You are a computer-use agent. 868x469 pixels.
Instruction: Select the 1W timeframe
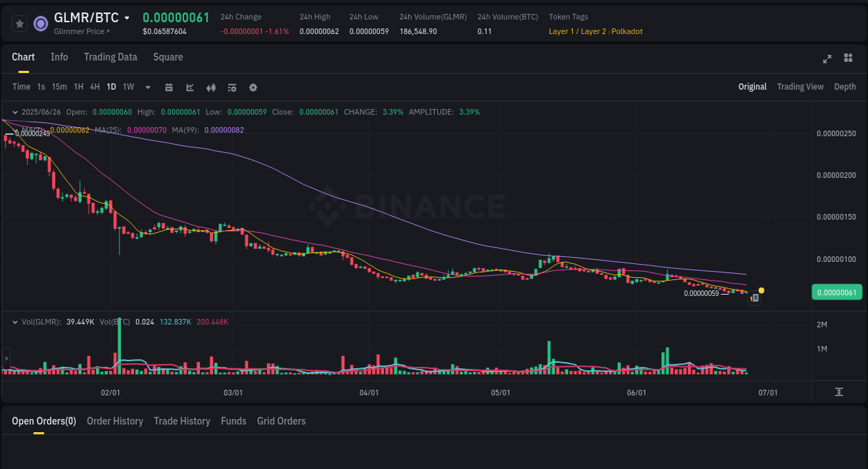[x=128, y=87]
